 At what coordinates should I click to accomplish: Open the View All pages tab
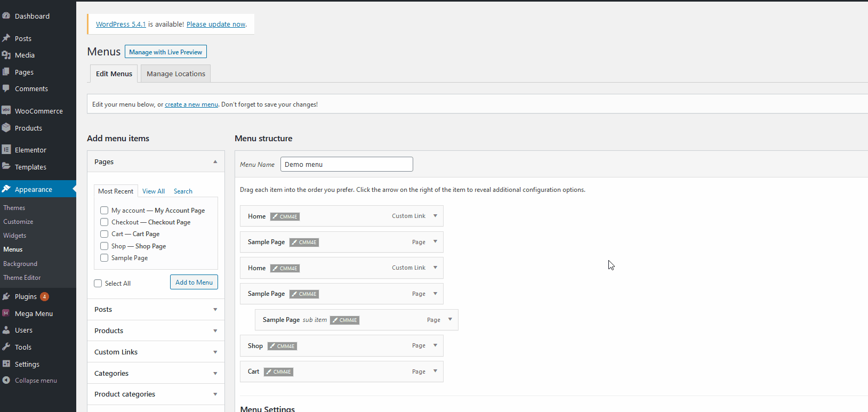click(x=154, y=191)
